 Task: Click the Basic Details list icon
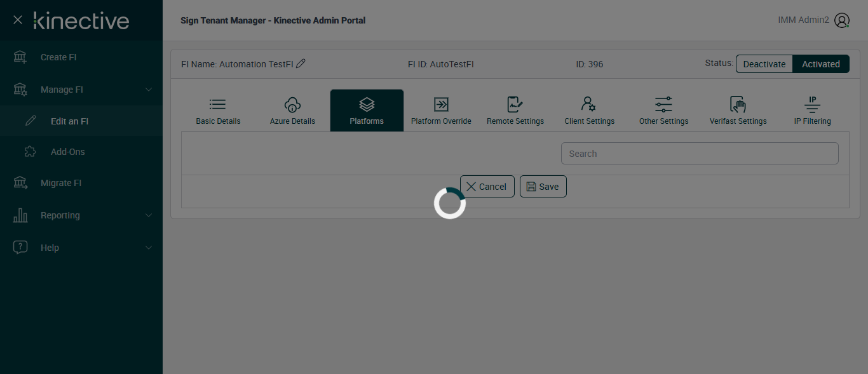tap(218, 104)
